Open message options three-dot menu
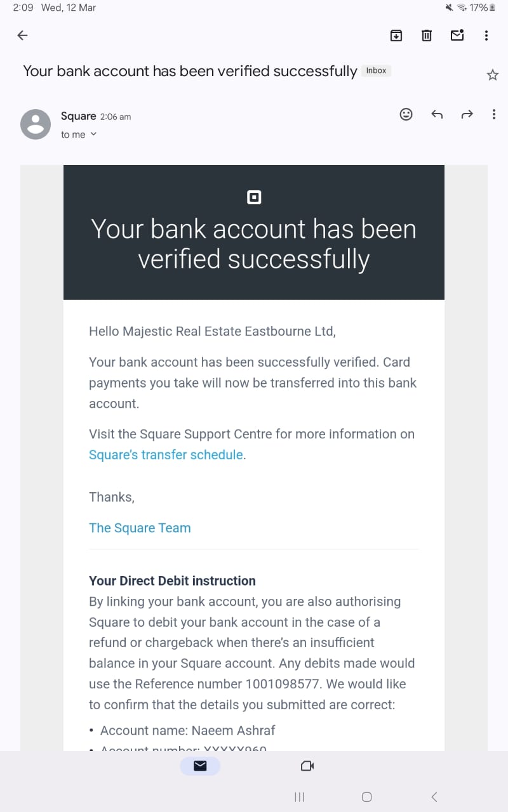508x812 pixels. 494,114
